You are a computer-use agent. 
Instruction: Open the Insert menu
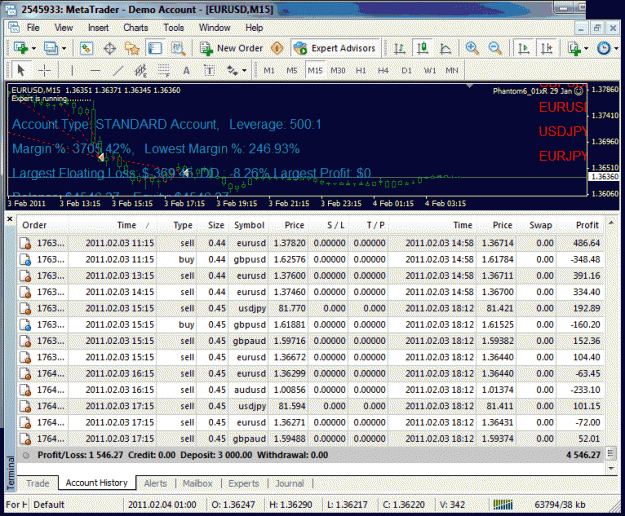pyautogui.click(x=98, y=28)
